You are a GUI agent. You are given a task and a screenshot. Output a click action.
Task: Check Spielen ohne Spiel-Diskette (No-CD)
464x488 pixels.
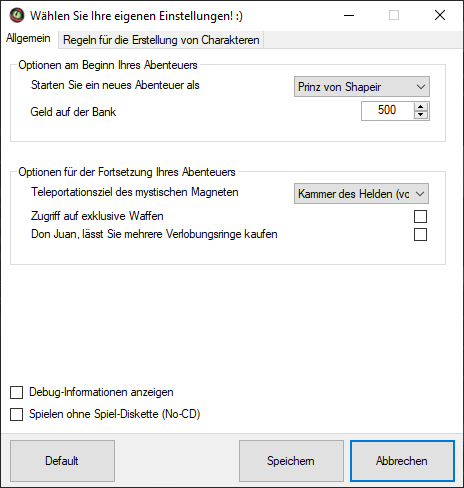[x=16, y=415]
